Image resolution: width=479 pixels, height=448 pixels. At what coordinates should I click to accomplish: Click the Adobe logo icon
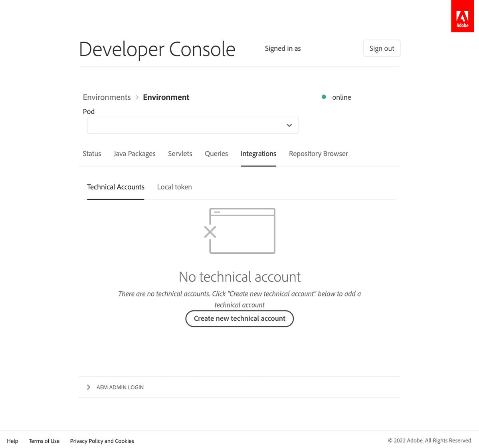pos(462,16)
